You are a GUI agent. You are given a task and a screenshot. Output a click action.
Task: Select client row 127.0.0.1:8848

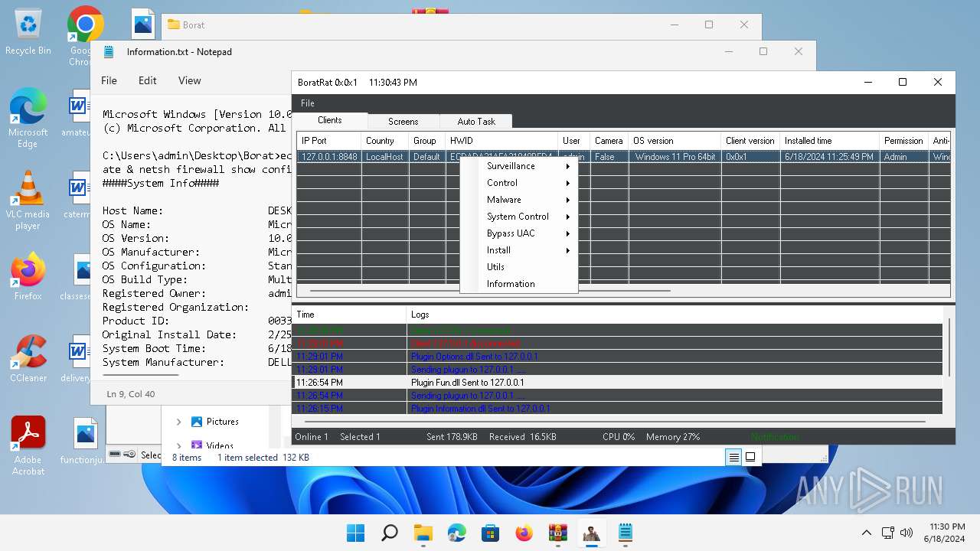(623, 157)
